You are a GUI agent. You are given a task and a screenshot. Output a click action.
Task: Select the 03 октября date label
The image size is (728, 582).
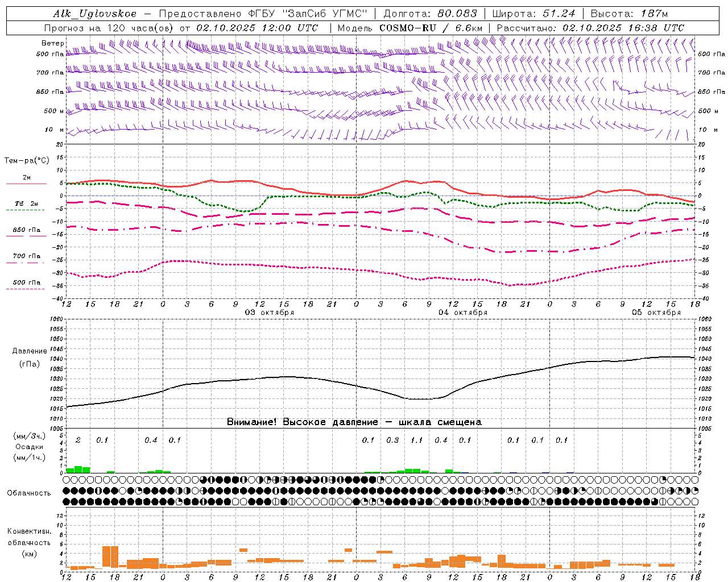(x=270, y=313)
